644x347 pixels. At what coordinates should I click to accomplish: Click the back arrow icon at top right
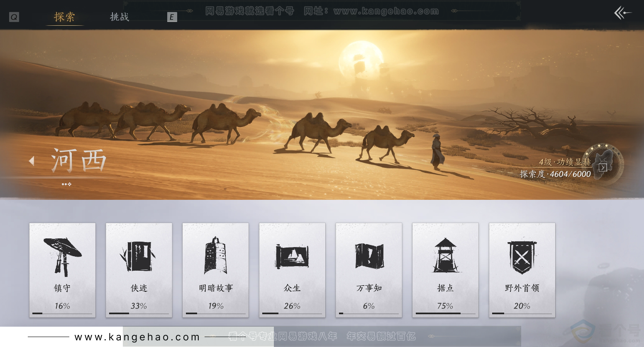(x=622, y=13)
